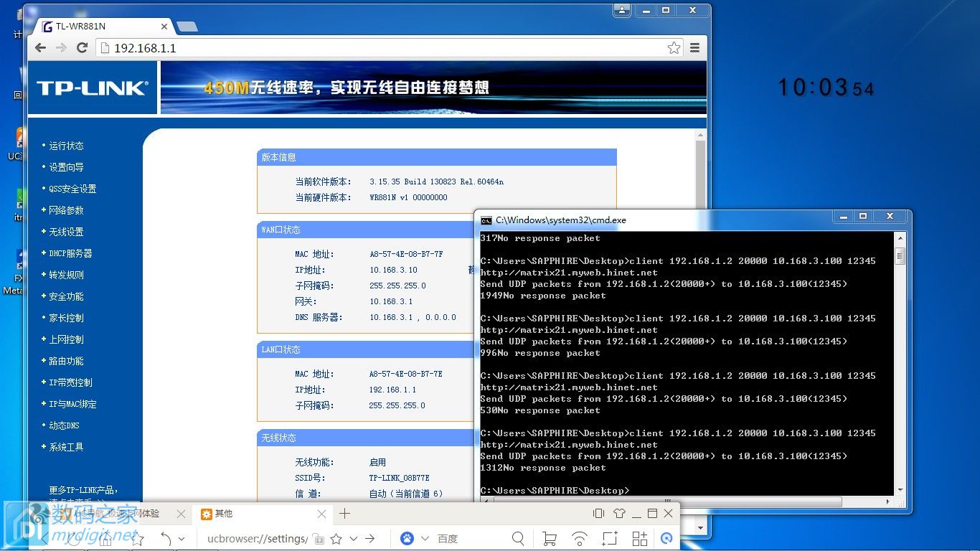Expand the 转发规则 menu

click(66, 275)
